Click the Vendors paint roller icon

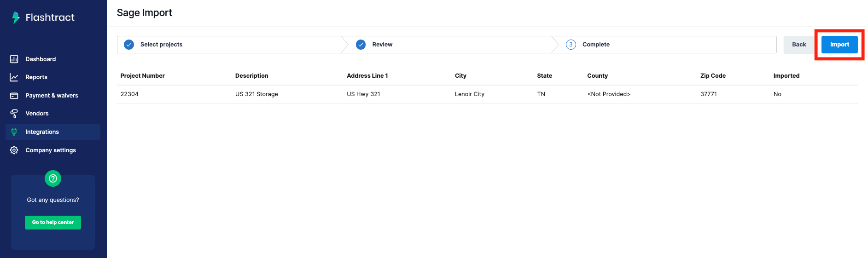[x=14, y=114]
